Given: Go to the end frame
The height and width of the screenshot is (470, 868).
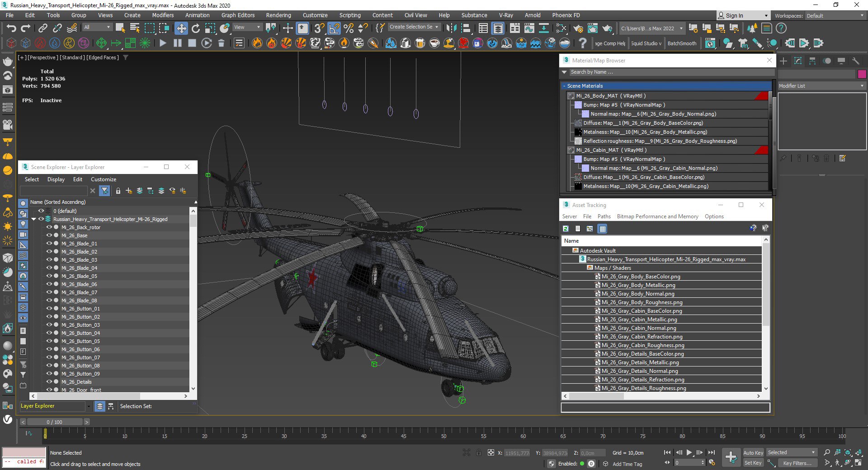Looking at the screenshot, I should [712, 452].
